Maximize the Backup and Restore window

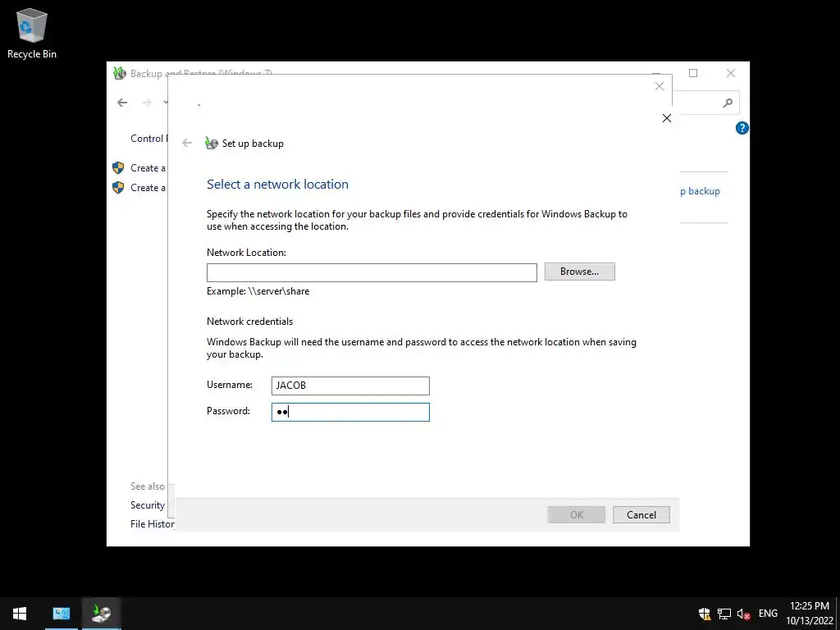click(693, 73)
